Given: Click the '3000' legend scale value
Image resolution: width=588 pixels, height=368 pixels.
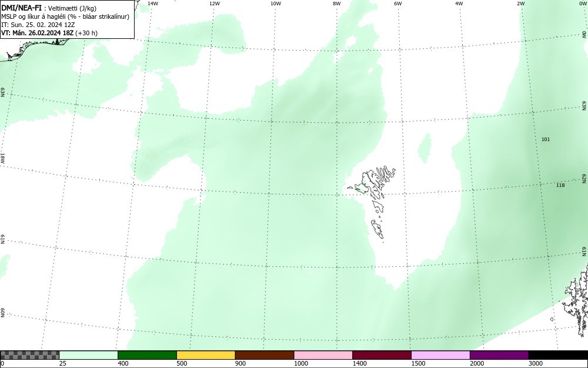Looking at the screenshot, I should [536, 363].
